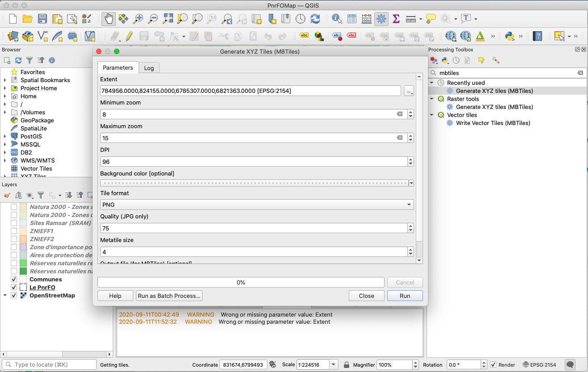The image size is (588, 372).
Task: Enable the ZNIEFF1 layer checkbox
Action: pos(14,231)
